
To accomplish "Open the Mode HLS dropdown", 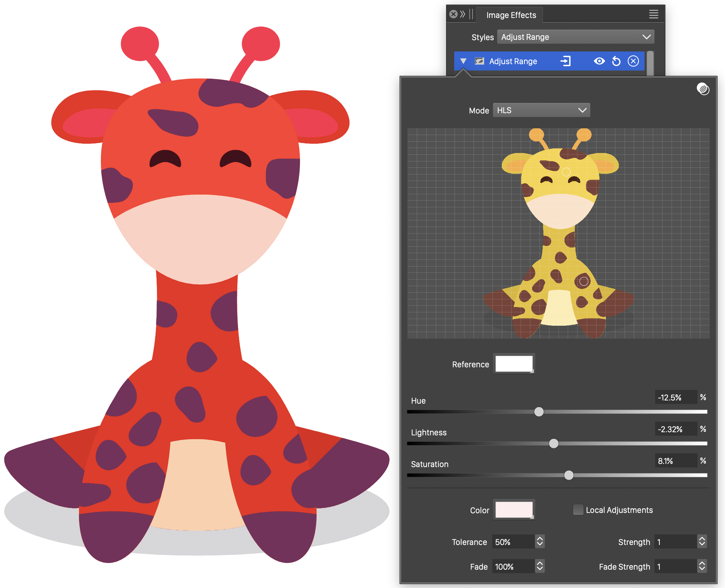I will point(541,110).
